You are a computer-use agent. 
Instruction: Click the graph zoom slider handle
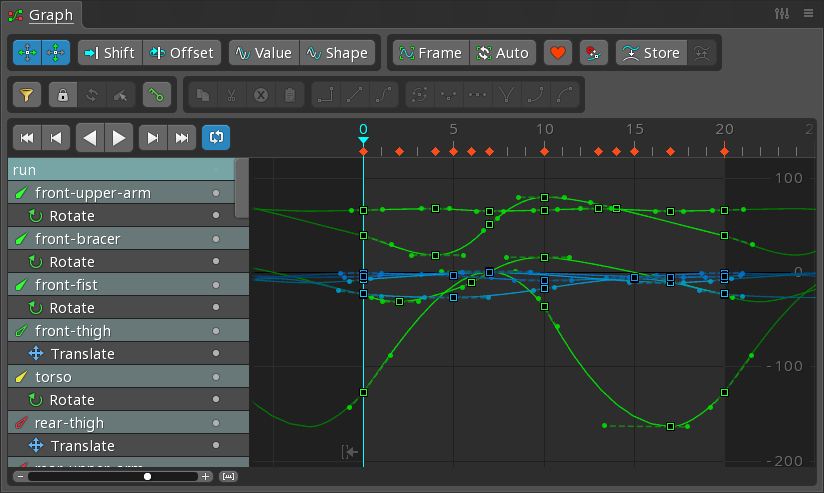pyautogui.click(x=148, y=477)
